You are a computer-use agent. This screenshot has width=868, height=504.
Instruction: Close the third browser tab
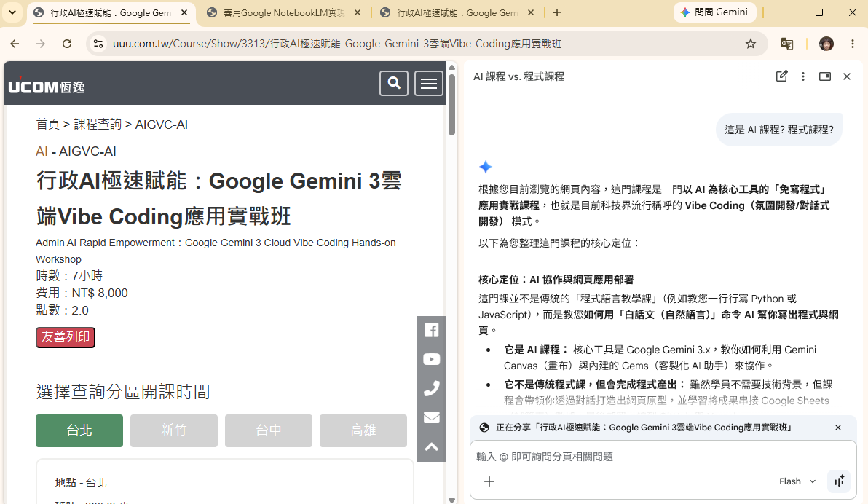pos(531,12)
